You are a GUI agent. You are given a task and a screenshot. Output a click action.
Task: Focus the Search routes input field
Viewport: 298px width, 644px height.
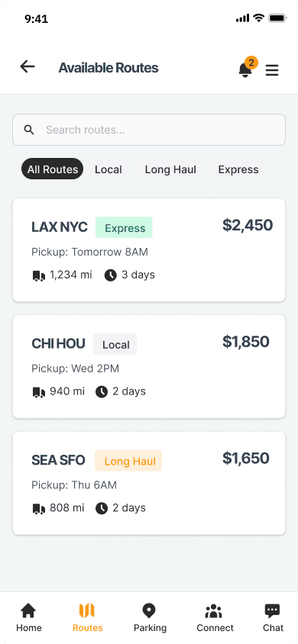[149, 130]
